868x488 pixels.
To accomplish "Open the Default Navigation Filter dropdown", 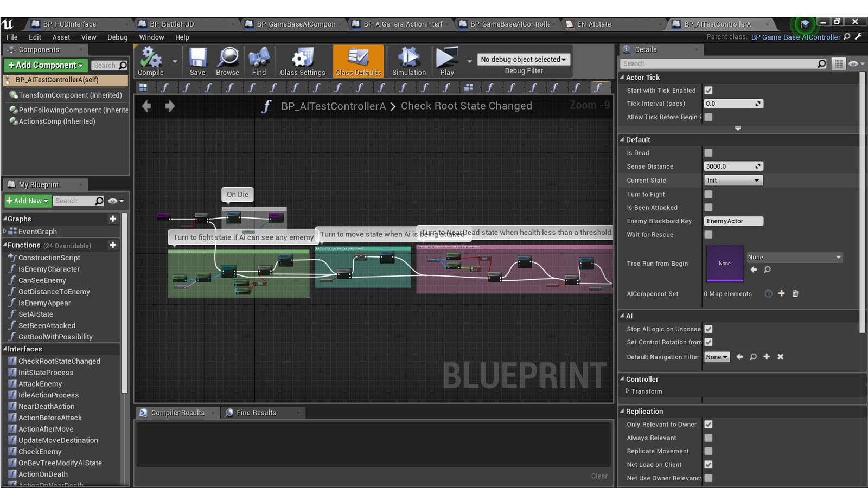I will pos(716,357).
